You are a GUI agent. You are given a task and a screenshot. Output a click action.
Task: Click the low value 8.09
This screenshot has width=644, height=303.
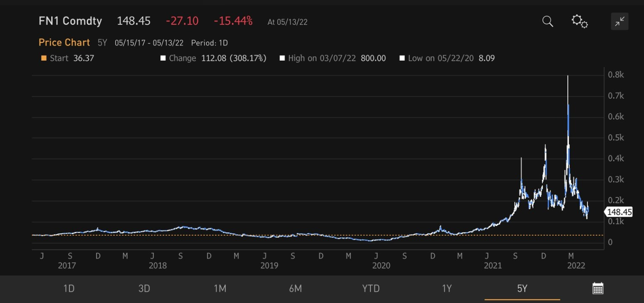click(x=487, y=58)
